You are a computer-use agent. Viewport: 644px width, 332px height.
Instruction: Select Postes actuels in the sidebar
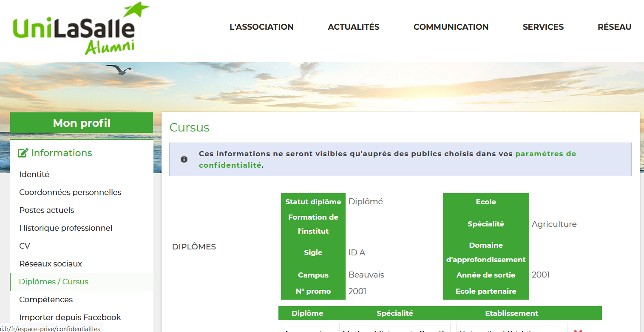47,210
